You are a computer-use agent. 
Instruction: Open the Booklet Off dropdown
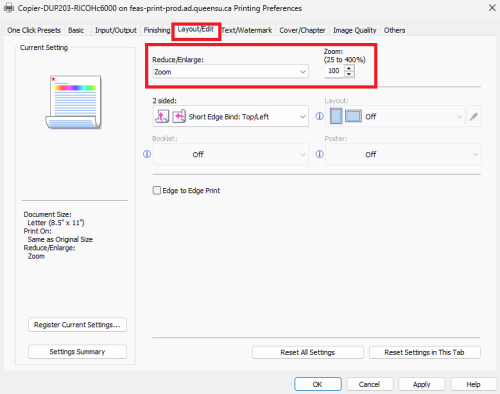click(230, 154)
